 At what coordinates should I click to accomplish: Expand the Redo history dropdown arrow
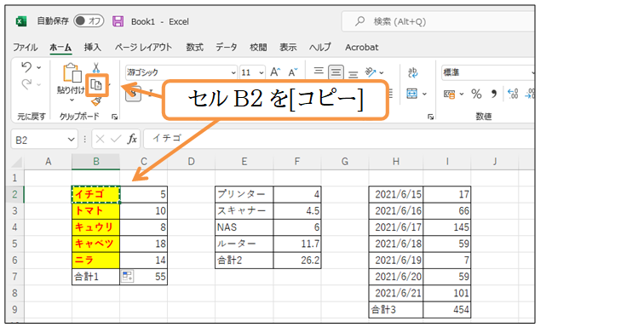[39, 84]
